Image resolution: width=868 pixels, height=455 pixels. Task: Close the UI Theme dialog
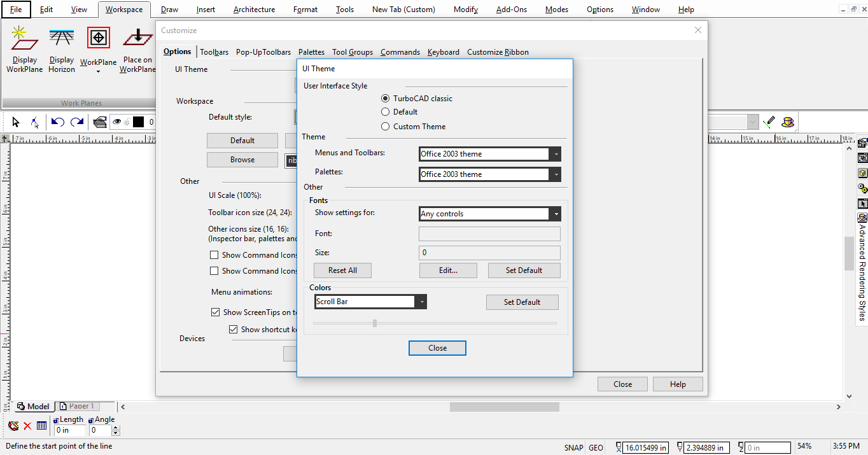pyautogui.click(x=437, y=348)
